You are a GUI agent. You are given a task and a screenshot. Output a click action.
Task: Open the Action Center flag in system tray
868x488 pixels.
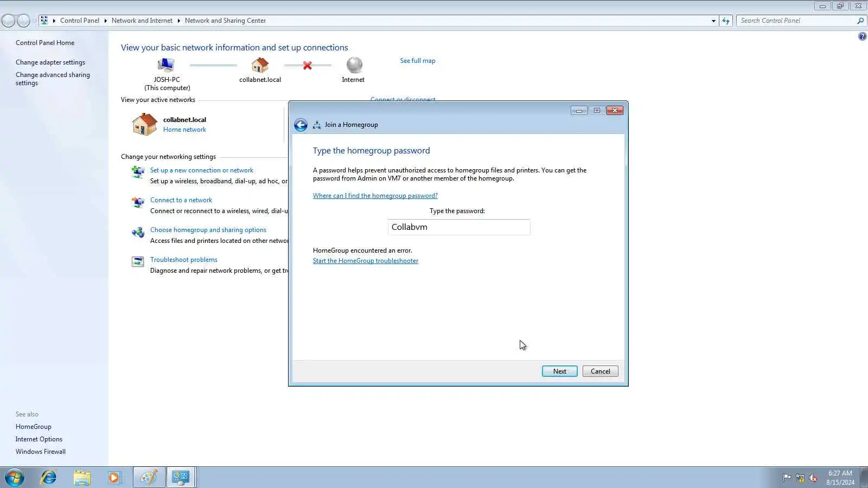pos(787,478)
